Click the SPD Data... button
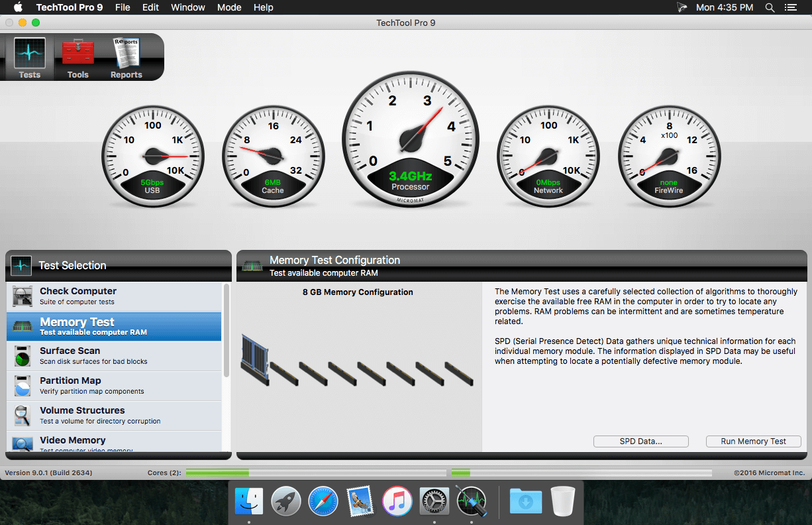This screenshot has height=525, width=812. click(641, 441)
